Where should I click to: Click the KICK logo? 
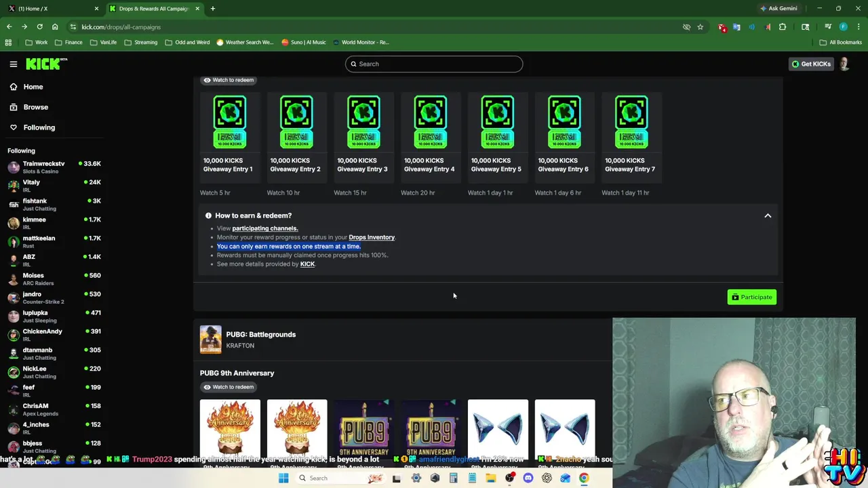click(x=46, y=64)
